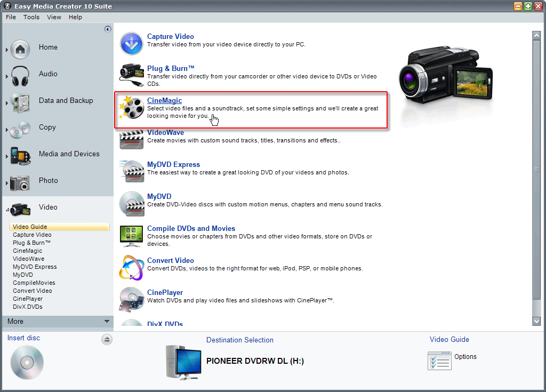Open the Data and Backup icon
This screenshot has width=546, height=392.
(x=20, y=103)
